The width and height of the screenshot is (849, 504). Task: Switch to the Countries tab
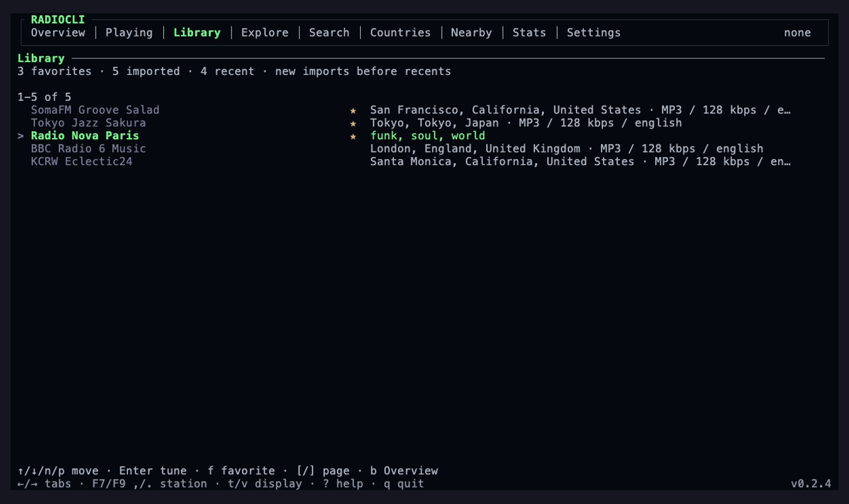click(x=401, y=32)
